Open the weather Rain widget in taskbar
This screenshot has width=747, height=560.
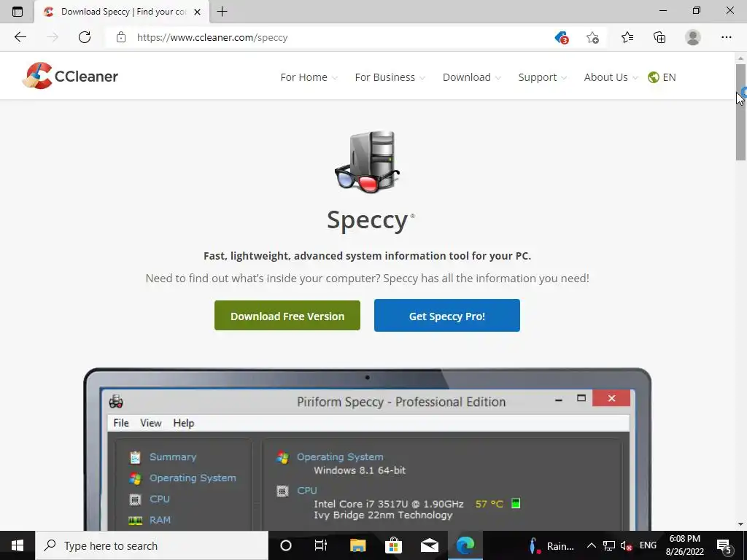tap(551, 545)
